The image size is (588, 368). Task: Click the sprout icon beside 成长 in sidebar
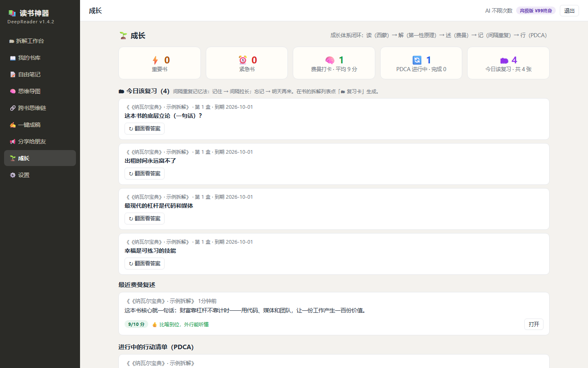click(x=13, y=158)
